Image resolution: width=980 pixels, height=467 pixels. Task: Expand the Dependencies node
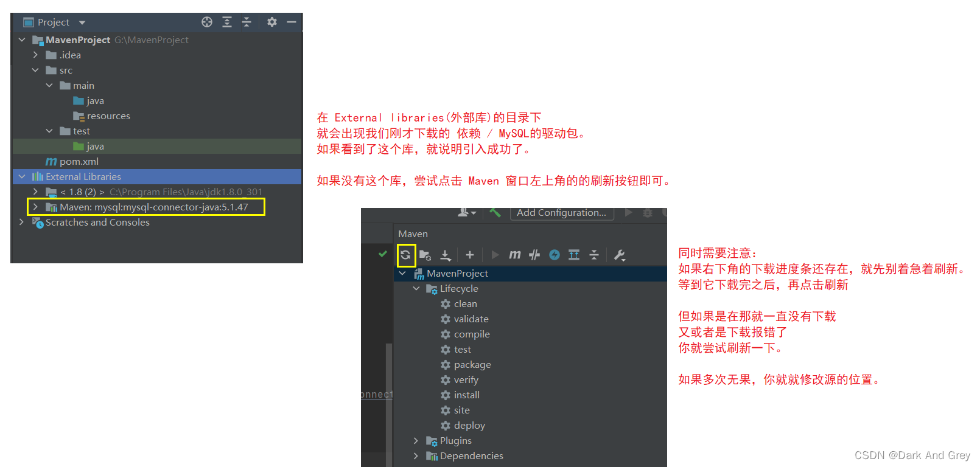(x=416, y=455)
